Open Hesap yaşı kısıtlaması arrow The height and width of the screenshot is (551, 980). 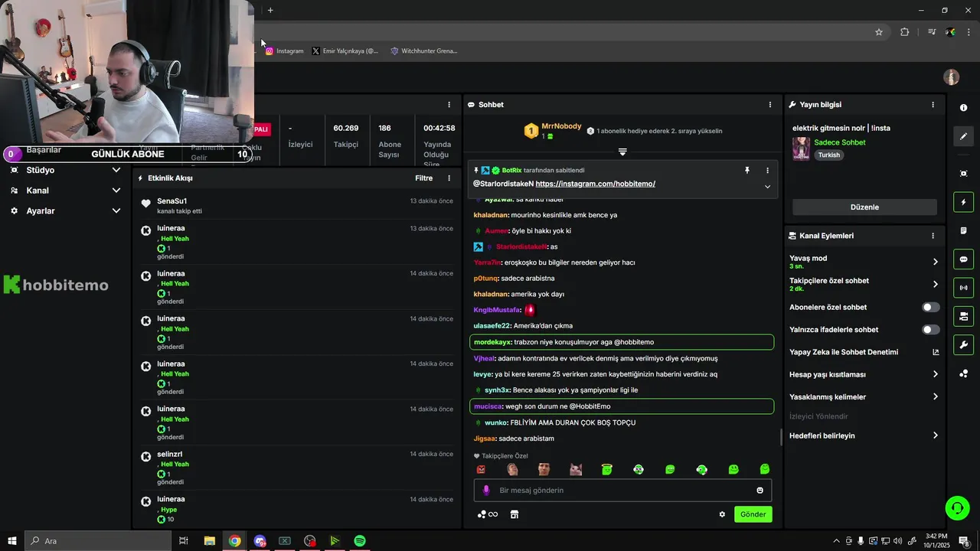[x=935, y=374]
